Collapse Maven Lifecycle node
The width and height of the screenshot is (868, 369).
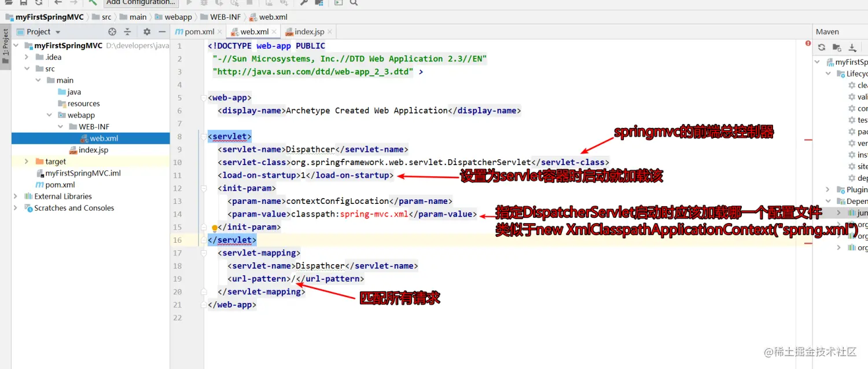829,74
